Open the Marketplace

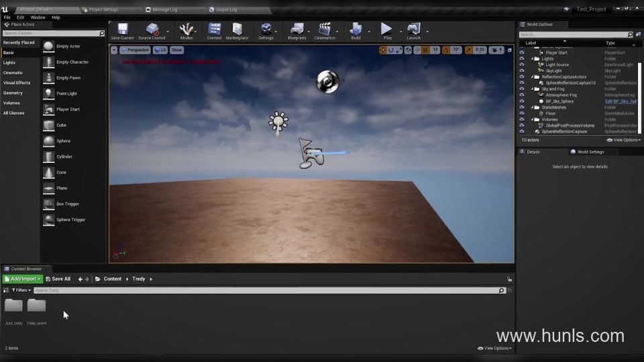coord(237,32)
